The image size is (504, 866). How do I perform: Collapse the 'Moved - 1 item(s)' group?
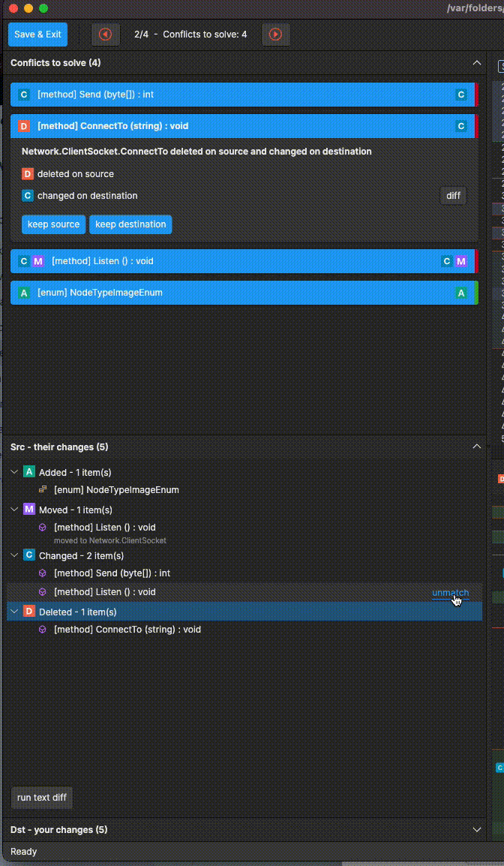(x=13, y=509)
